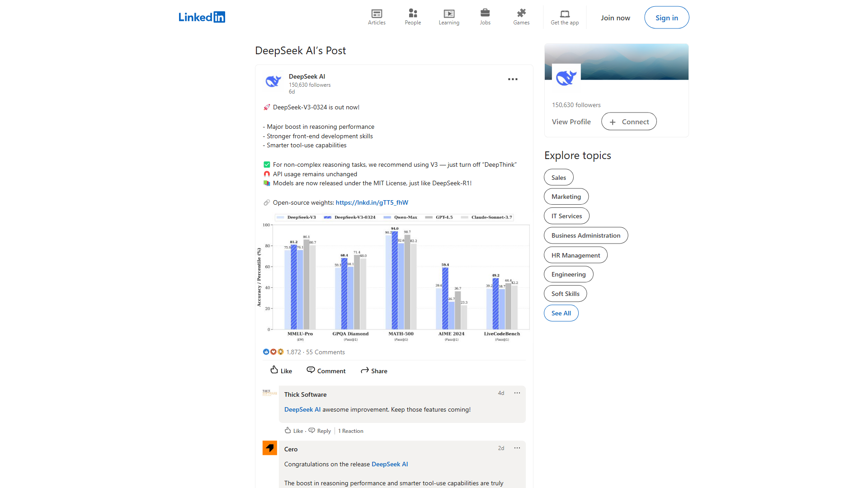Open options menu on Thick Software comment
Image resolution: width=868 pixels, height=488 pixels.
click(x=517, y=393)
